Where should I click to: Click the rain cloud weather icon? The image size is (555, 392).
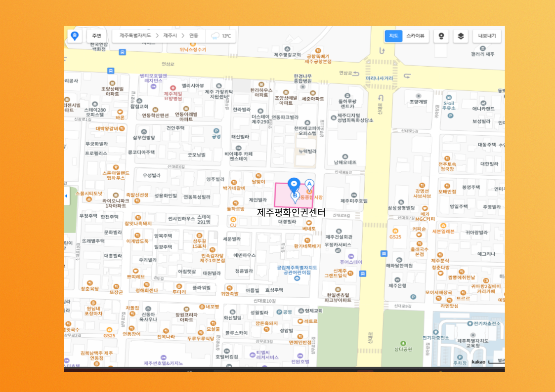tap(215, 36)
